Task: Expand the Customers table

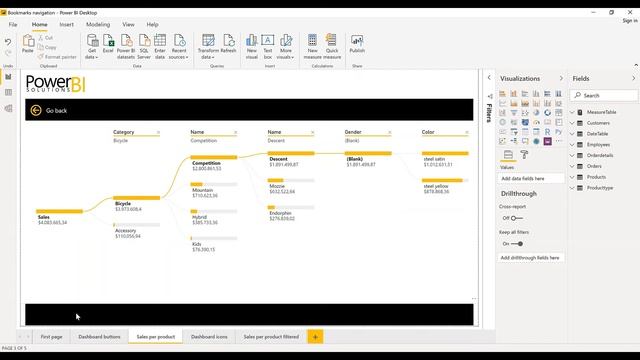Action: pos(572,123)
